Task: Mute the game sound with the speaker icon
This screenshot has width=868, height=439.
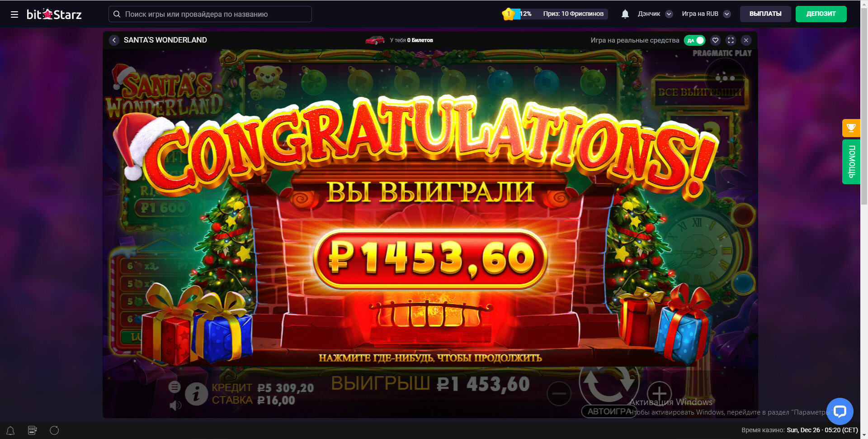Action: point(175,405)
